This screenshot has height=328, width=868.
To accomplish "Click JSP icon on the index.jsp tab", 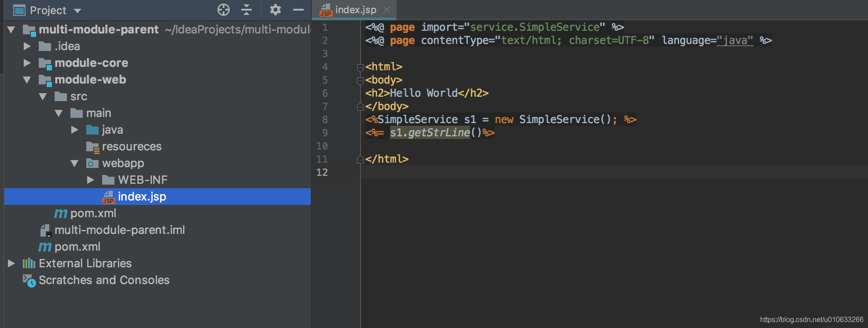I will point(326,10).
